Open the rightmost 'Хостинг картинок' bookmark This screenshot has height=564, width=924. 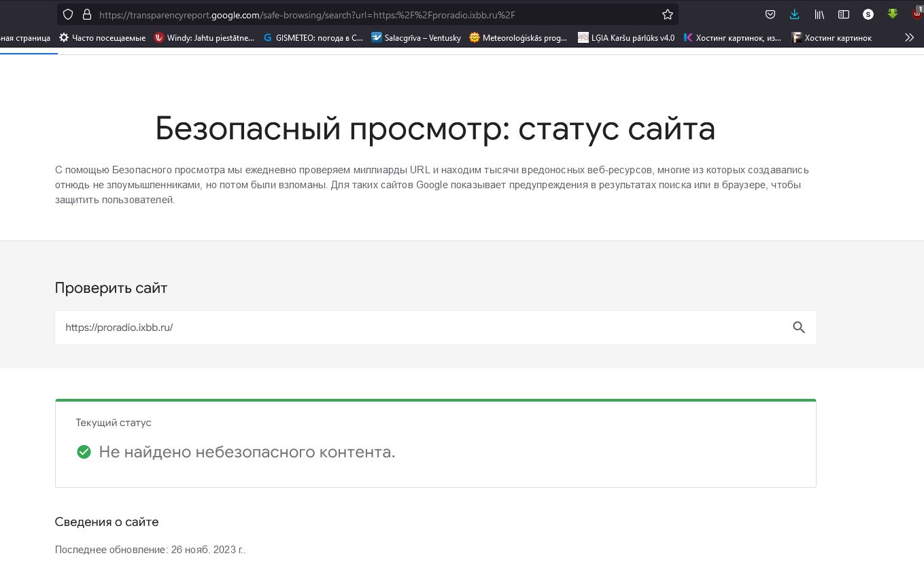point(832,38)
